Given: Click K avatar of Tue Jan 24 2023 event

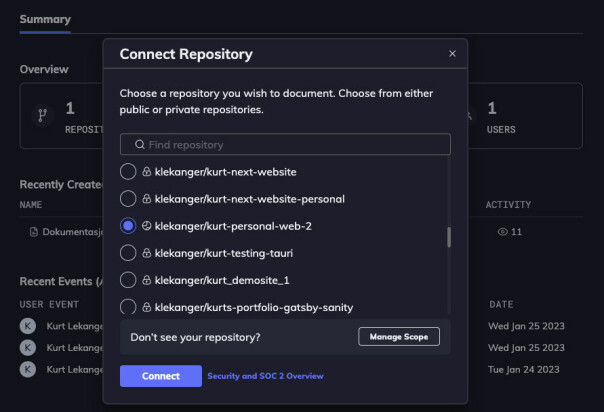Looking at the screenshot, I should 28,369.
